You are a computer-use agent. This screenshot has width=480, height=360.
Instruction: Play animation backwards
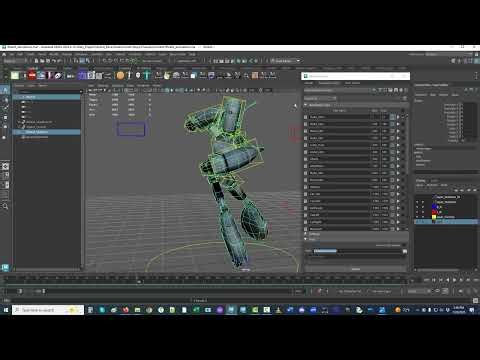(x=448, y=280)
